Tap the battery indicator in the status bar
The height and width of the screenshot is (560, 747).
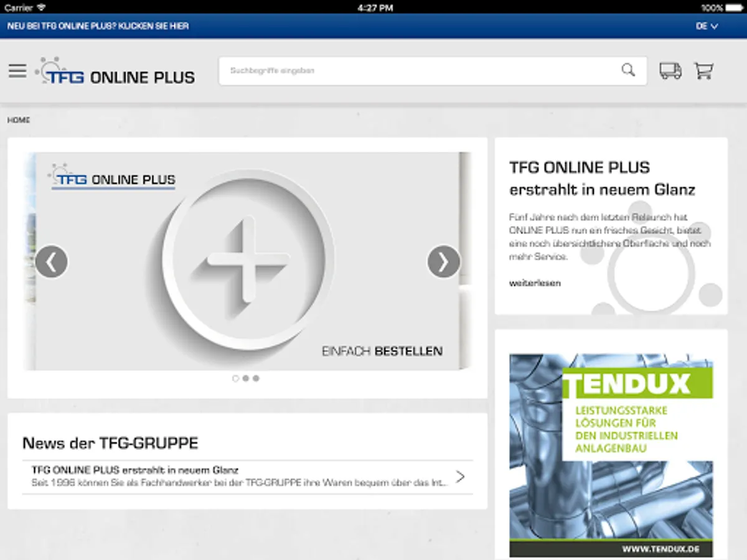733,7
